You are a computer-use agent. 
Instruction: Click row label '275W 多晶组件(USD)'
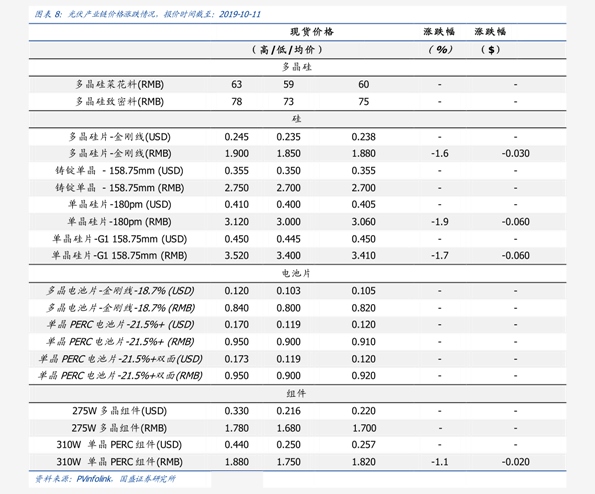pyautogui.click(x=120, y=411)
